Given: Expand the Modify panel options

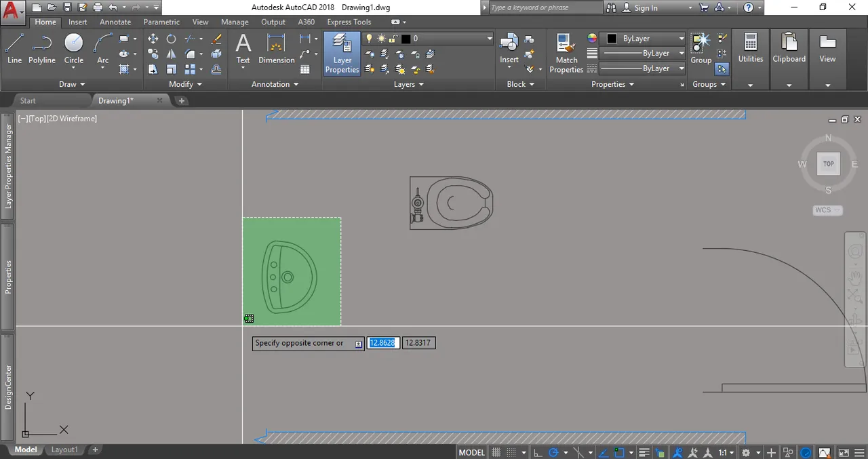Looking at the screenshot, I should (x=186, y=84).
